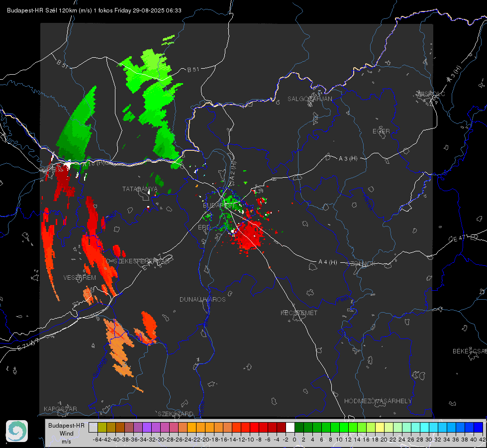Click the SALGOTARJAN city label
487x448 pixels.
[309, 99]
